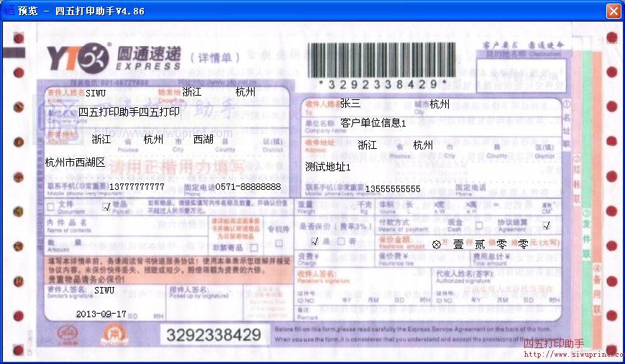
Task: Close the 四五打印助手 preview window
Action: pos(613,11)
